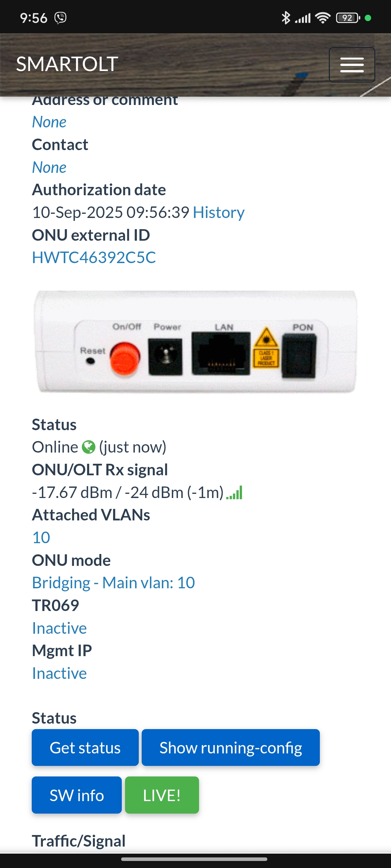Screen dimensions: 391x868
Task: Click Show running-config button
Action: [231, 748]
